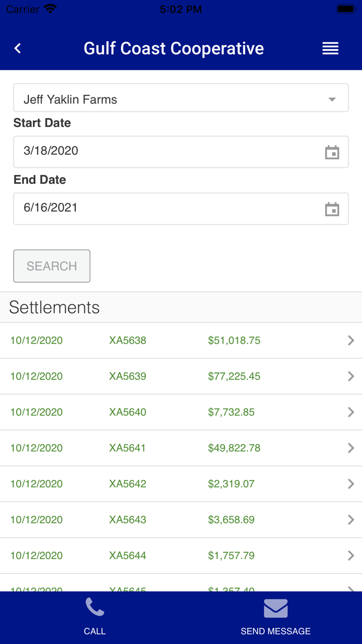This screenshot has width=362, height=644.
Task: Click the End Date field showing 6/16/2021
Action: [165, 209]
